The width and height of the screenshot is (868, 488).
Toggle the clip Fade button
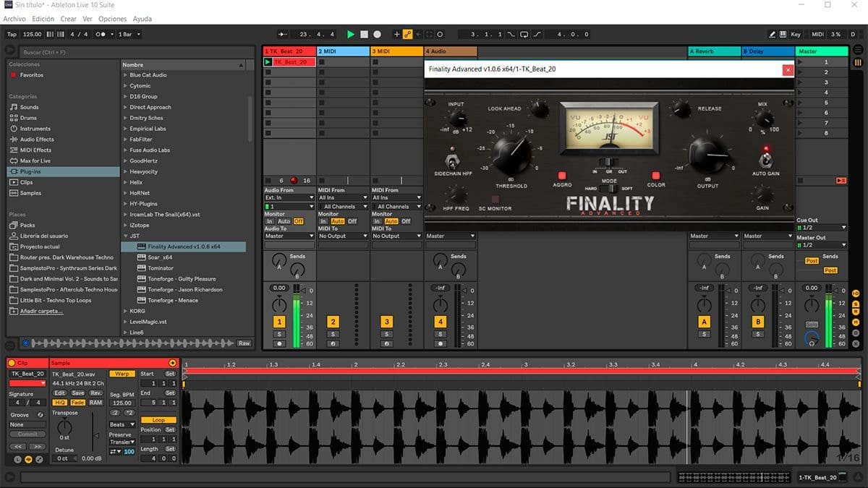pyautogui.click(x=77, y=402)
